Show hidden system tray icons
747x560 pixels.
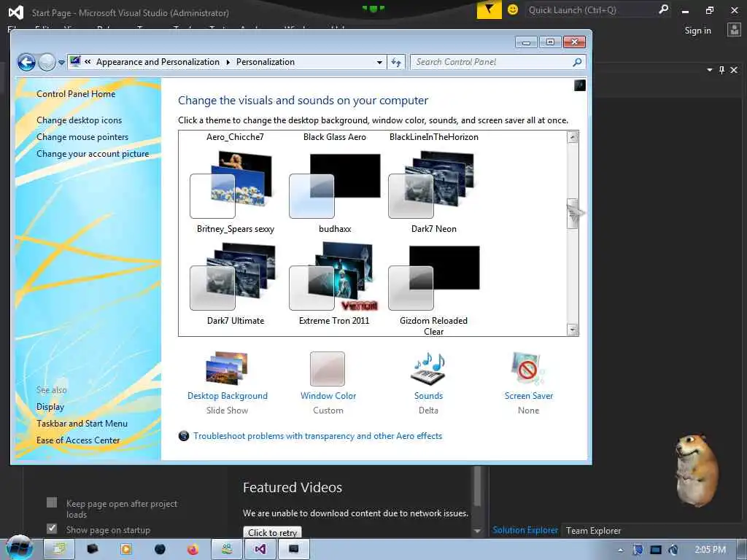pyautogui.click(x=620, y=550)
